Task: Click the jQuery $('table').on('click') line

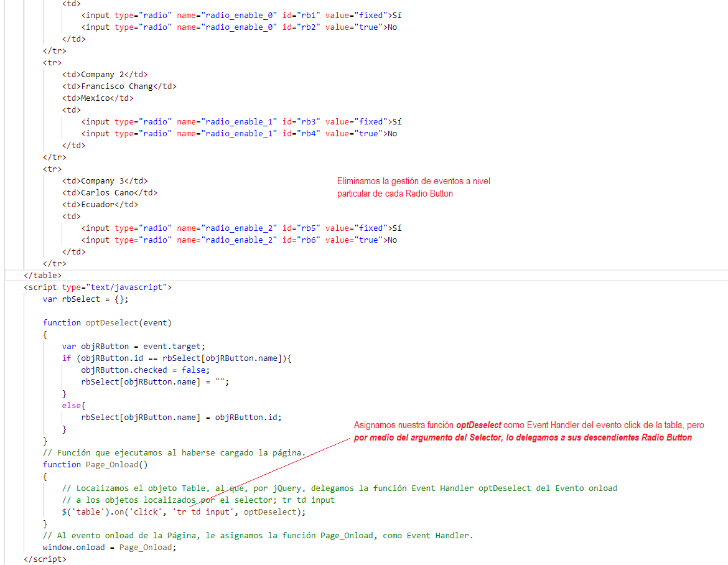Action: click(x=184, y=511)
